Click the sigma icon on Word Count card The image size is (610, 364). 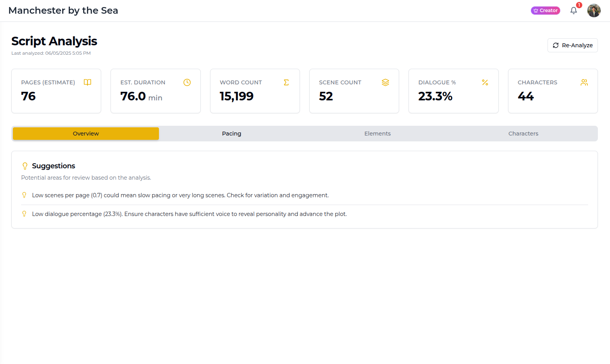(286, 82)
